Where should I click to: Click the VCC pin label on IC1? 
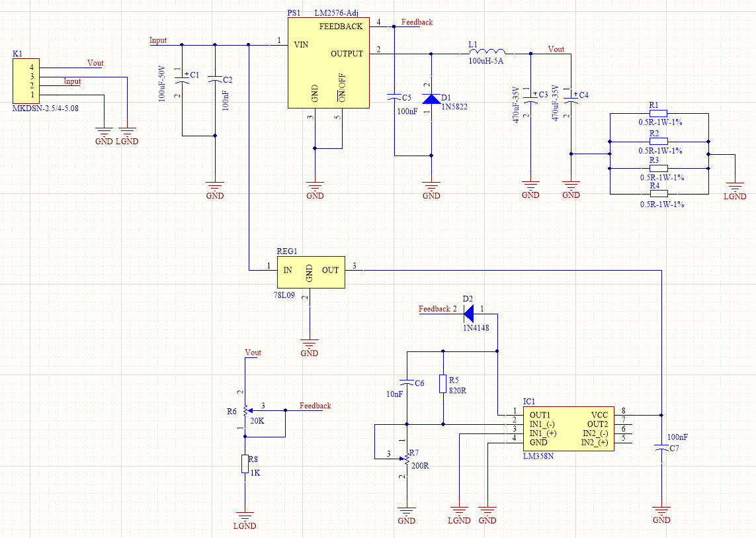599,415
